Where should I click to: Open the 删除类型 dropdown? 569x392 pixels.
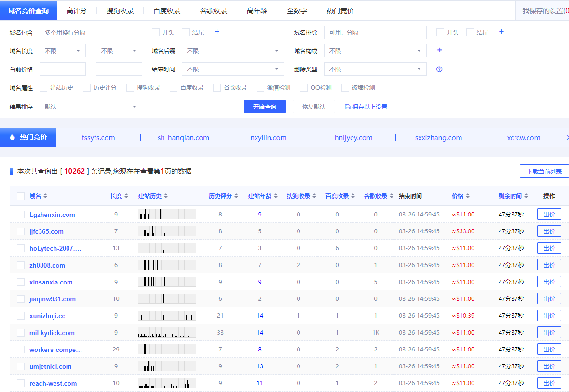tap(375, 69)
